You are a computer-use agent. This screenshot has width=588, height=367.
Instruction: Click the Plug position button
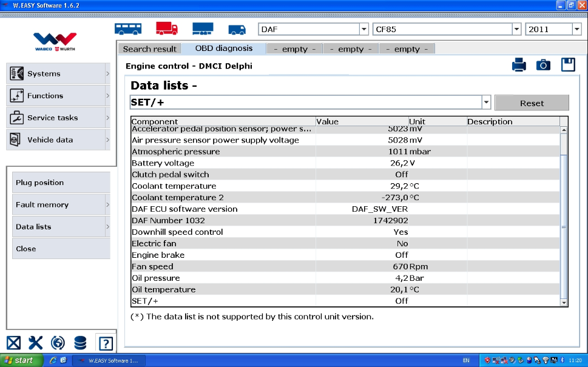click(61, 183)
